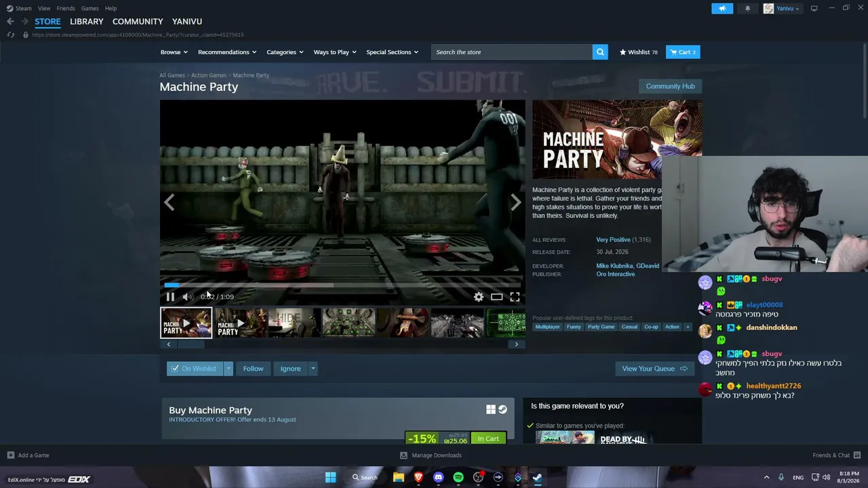Open the Special Sections dropdown
This screenshot has width=868, height=488.
pos(393,52)
